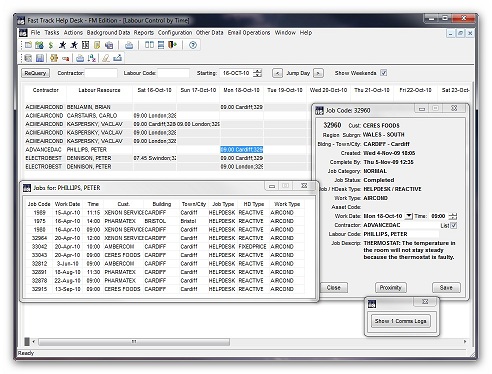Click the Work Date column header in Jobs list

[67, 204]
